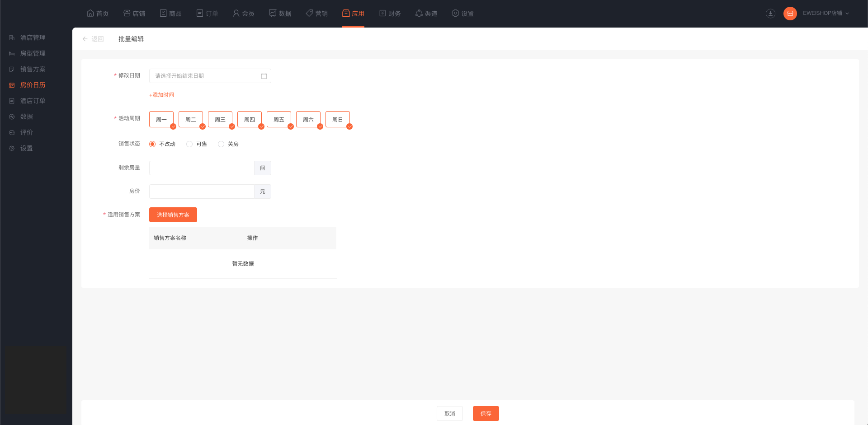Click the 批量编辑 page title

pyautogui.click(x=131, y=39)
